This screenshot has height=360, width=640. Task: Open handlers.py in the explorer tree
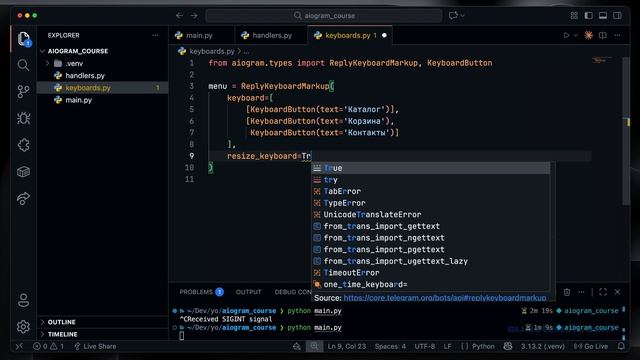(x=85, y=76)
